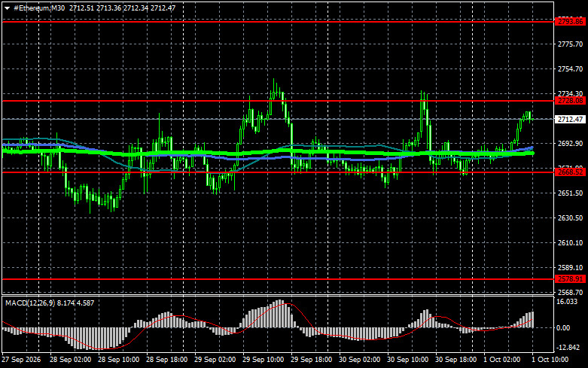The height and width of the screenshot is (368, 588).
Task: Click the MACD 0.00 zero level label
Action: coord(563,328)
